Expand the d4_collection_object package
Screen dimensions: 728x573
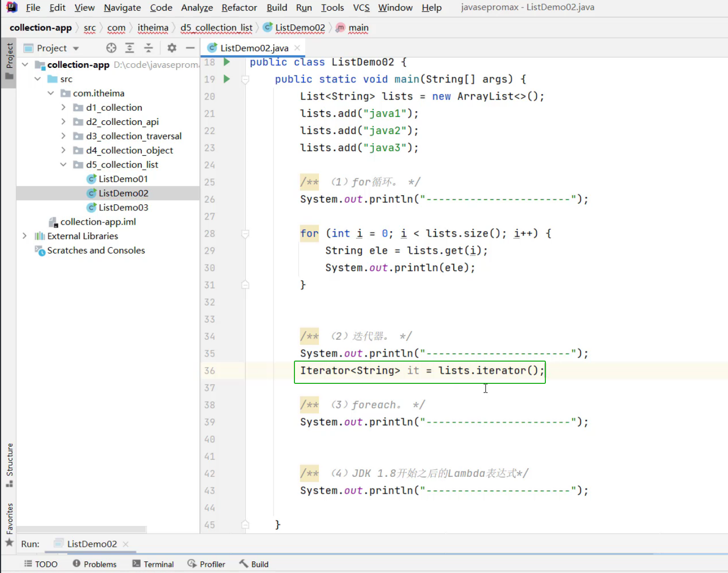(63, 150)
